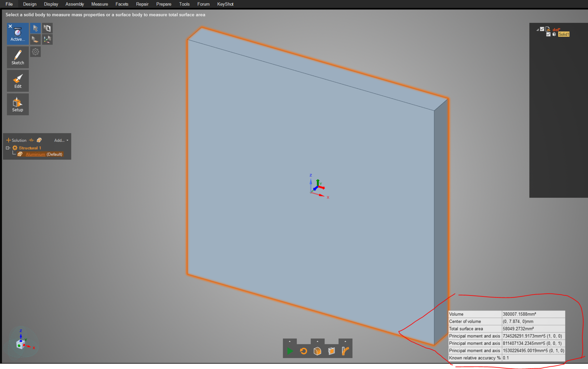Activate the axis triad selection tool
This screenshot has height=369, width=588.
[47, 39]
